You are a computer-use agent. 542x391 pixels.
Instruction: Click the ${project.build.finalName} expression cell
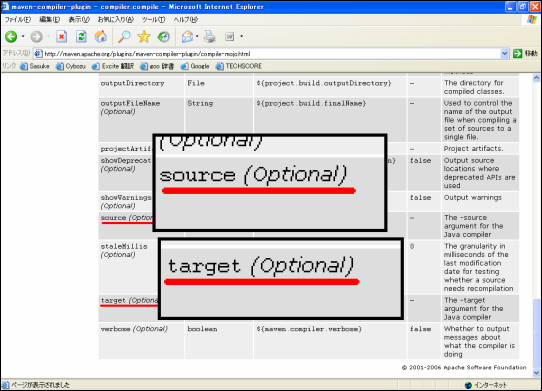tap(311, 103)
